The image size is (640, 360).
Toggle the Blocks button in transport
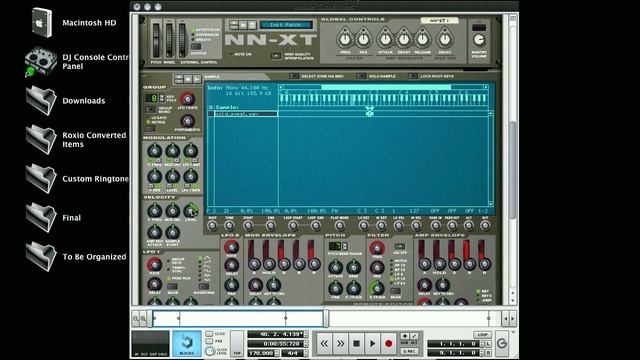(x=187, y=343)
